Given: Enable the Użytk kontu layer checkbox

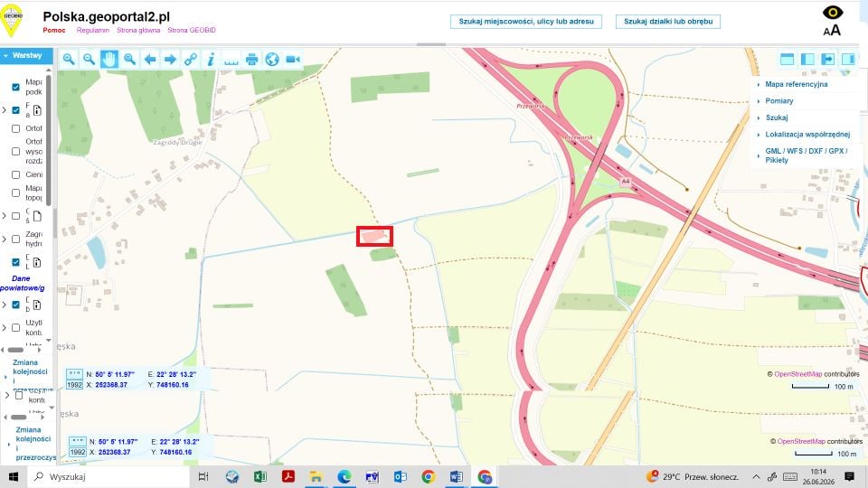Looking at the screenshot, I should pos(15,327).
